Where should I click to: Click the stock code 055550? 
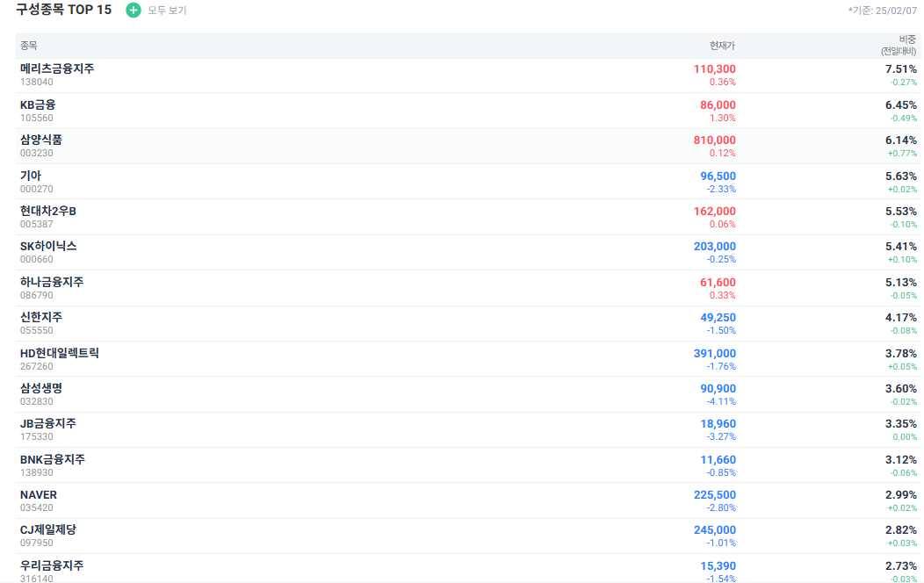pyautogui.click(x=37, y=330)
